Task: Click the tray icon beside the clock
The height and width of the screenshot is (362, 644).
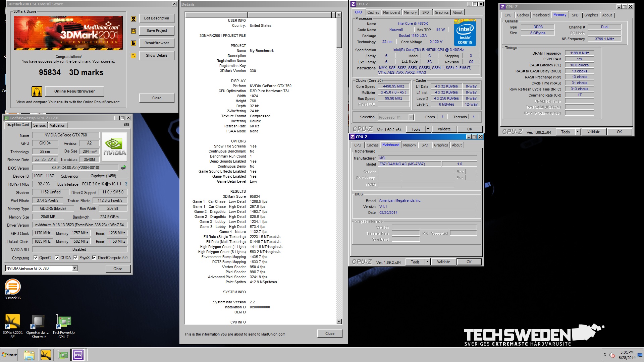Action: (612, 355)
